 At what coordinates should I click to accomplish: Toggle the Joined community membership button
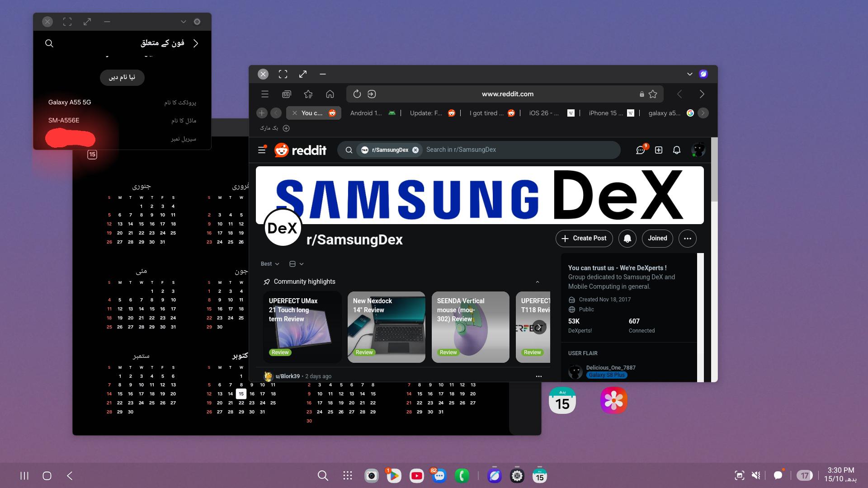point(657,238)
